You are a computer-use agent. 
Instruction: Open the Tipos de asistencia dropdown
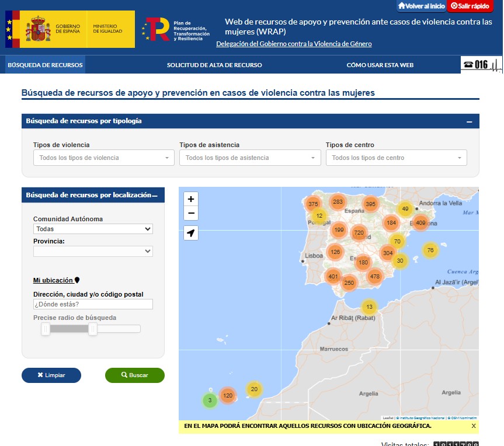click(250, 158)
